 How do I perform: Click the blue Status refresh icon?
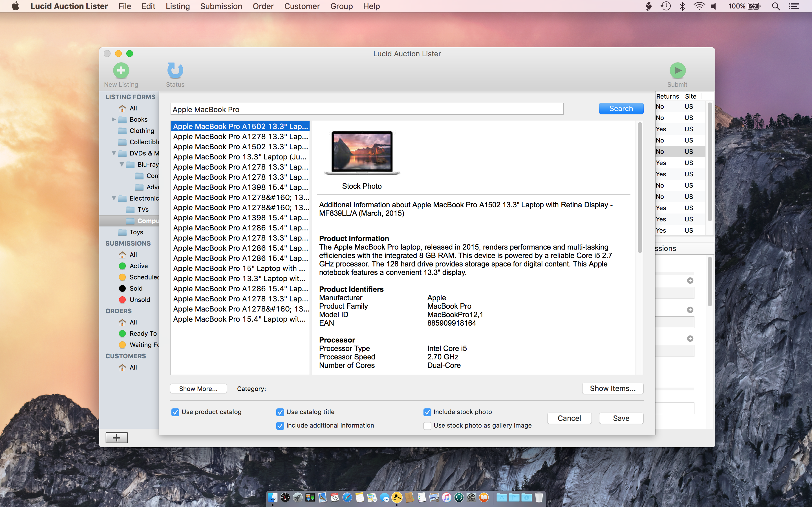pos(175,70)
